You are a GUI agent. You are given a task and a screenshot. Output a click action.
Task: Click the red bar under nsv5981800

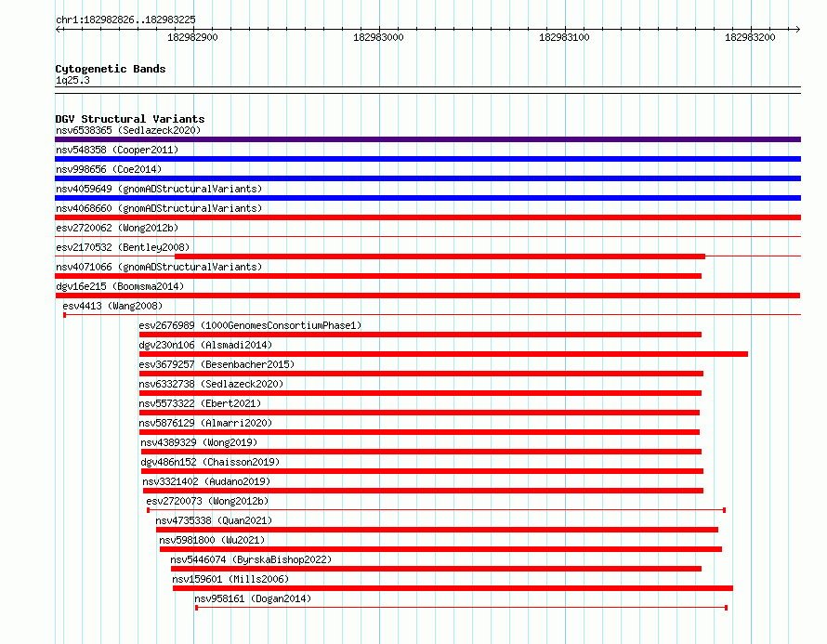coord(440,549)
